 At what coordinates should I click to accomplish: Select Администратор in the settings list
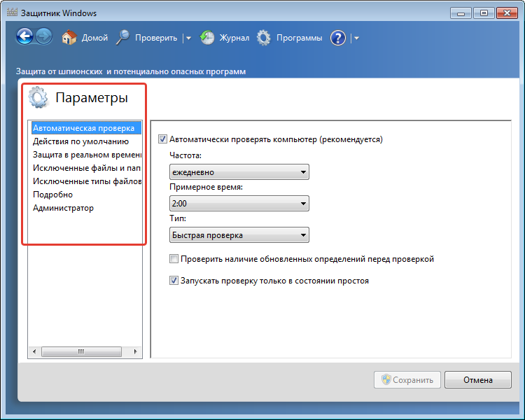tap(86, 208)
